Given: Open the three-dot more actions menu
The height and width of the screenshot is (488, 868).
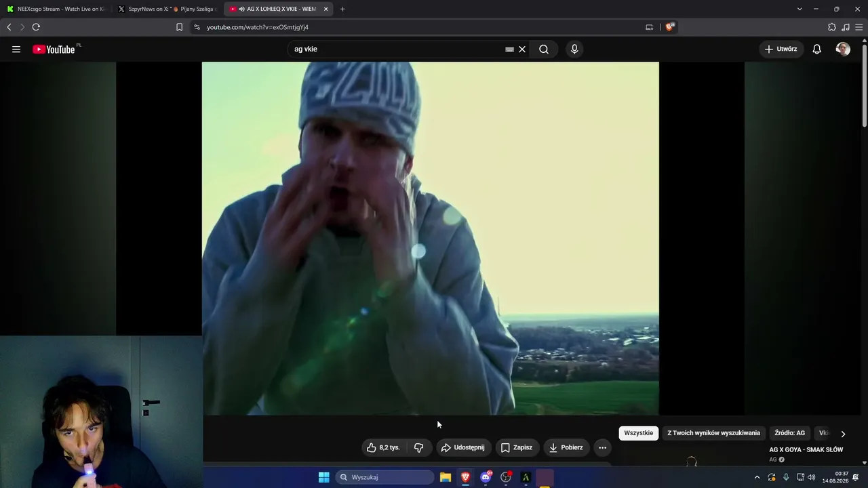Looking at the screenshot, I should point(602,447).
